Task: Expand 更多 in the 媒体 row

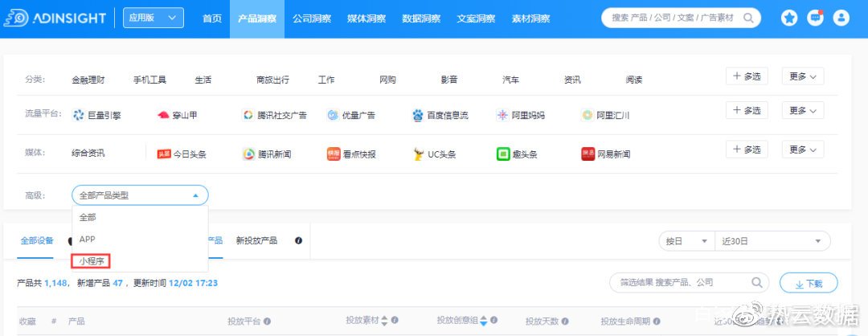Action: pyautogui.click(x=803, y=149)
